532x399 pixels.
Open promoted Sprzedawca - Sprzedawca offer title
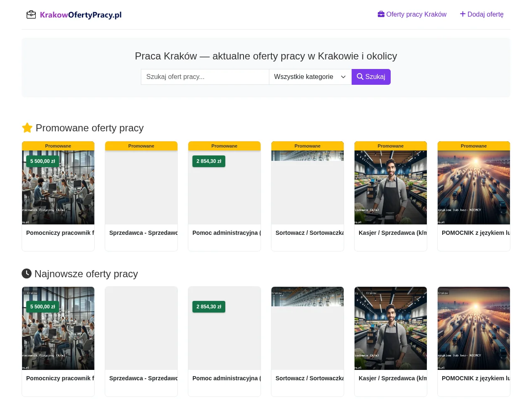click(143, 233)
